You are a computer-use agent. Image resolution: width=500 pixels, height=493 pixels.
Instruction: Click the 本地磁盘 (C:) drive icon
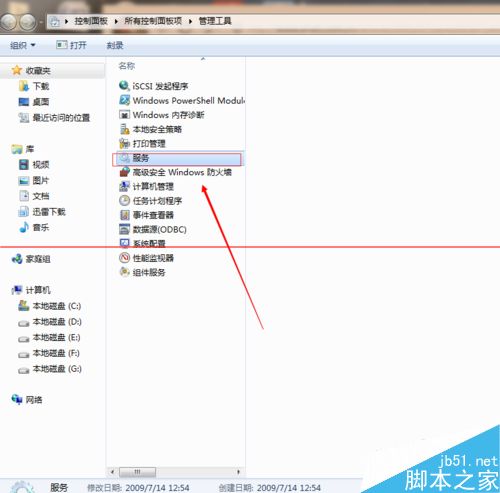(24, 306)
